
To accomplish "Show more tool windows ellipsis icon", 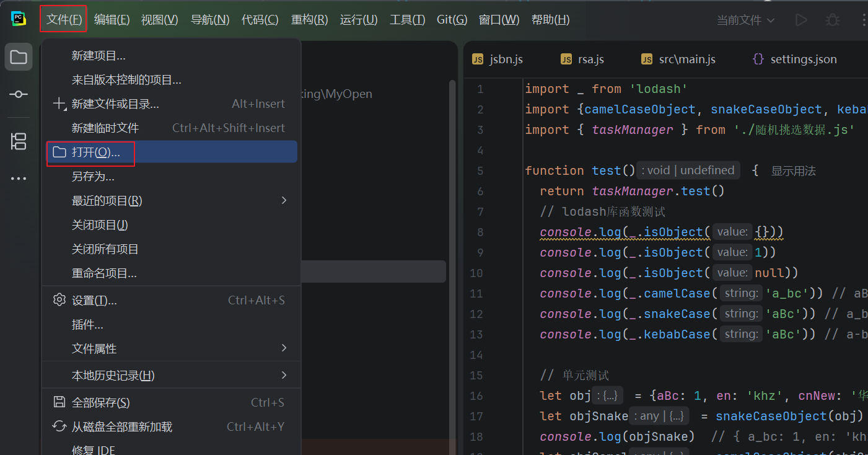I will coord(19,179).
